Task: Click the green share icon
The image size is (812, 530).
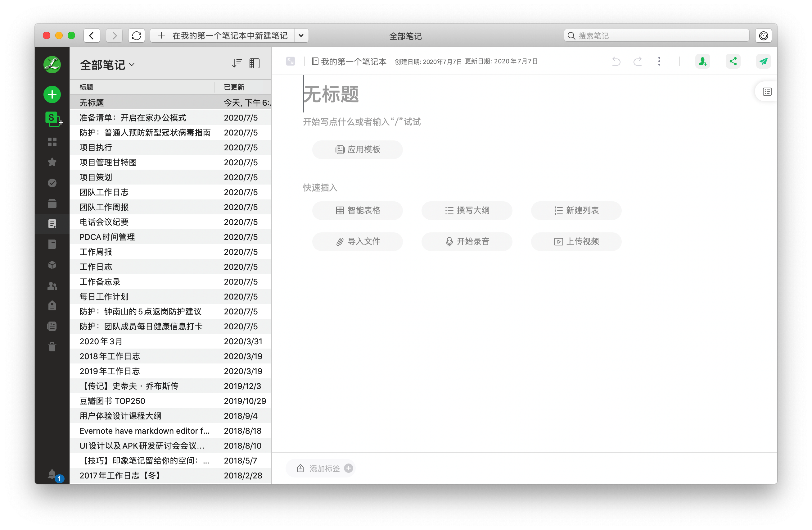Action: click(733, 61)
